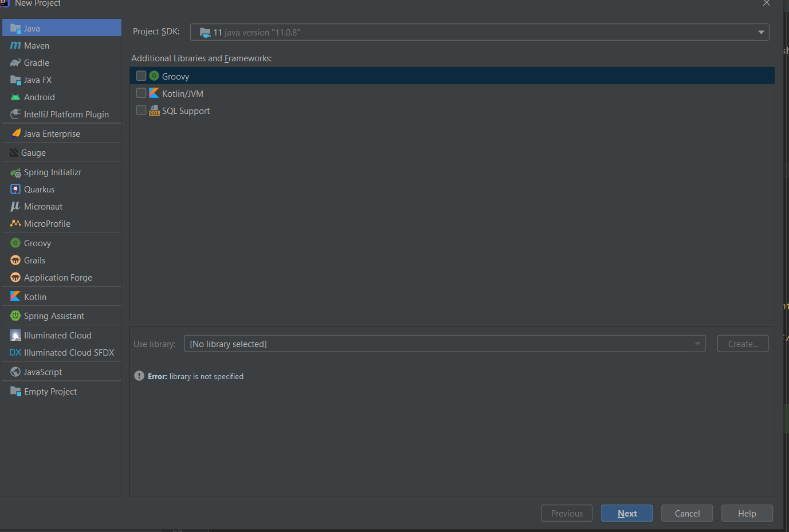Click the 'Application Forge' label
The height and width of the screenshot is (532, 789).
pos(58,278)
